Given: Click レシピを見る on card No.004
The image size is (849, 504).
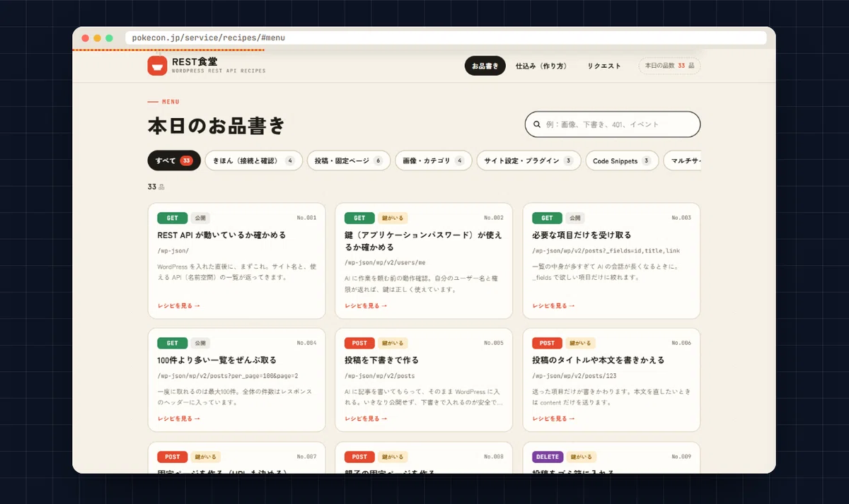Looking at the screenshot, I should (179, 418).
